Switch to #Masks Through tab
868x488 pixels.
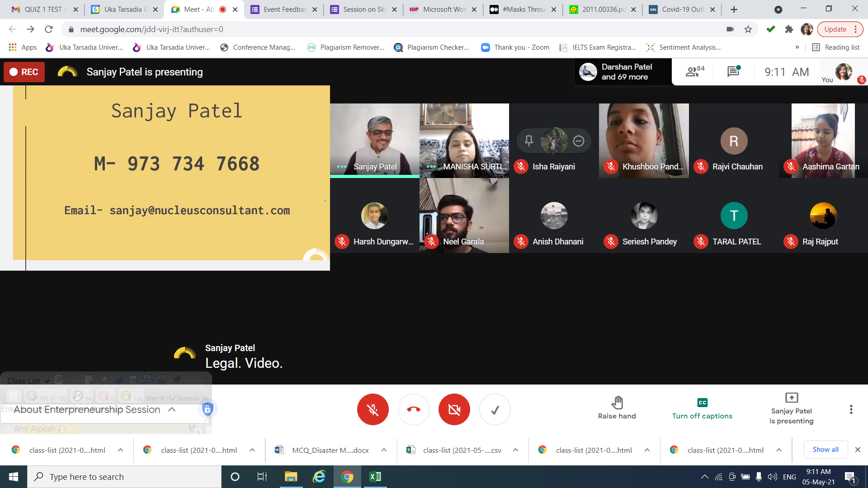tap(523, 9)
